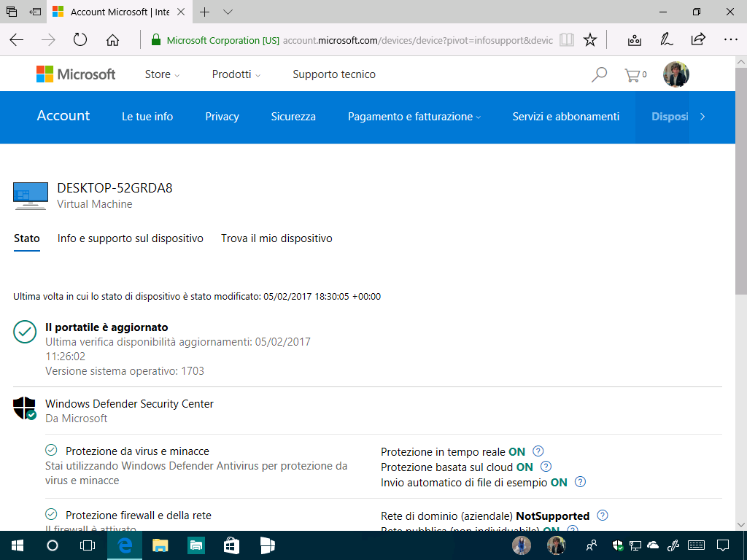
Task: Add page to favorites with star icon
Action: click(590, 40)
